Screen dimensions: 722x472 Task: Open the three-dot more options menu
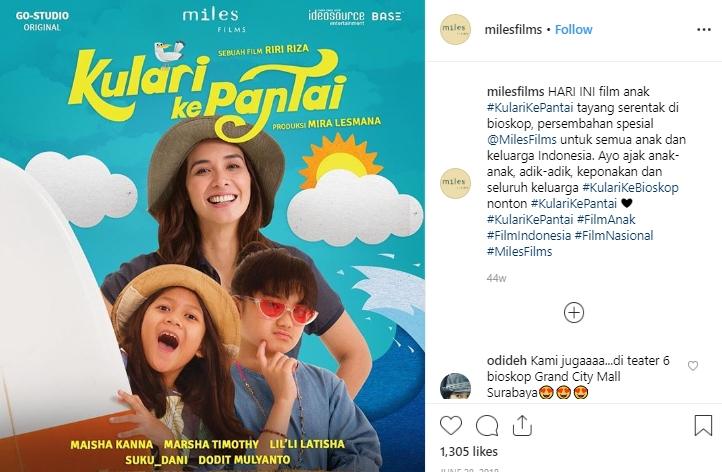[704, 29]
